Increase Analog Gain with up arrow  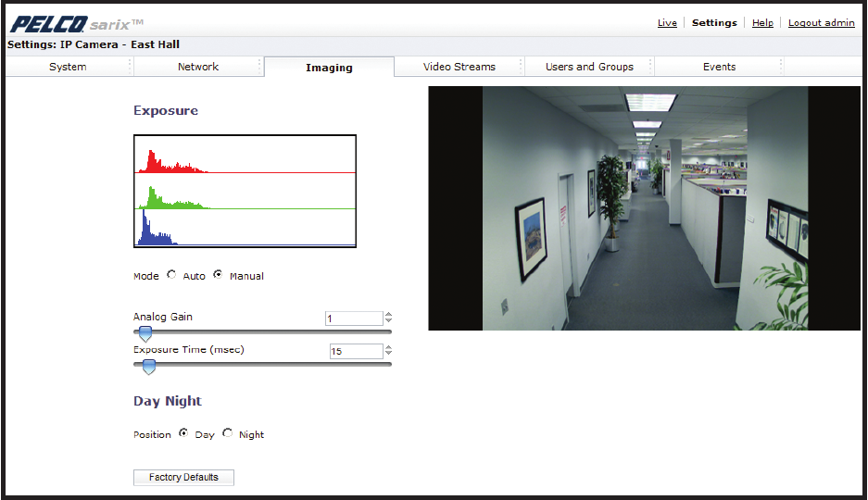(x=388, y=315)
